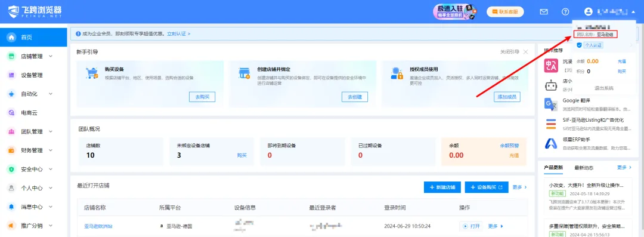Click the 自动化 robot sidebar icon
Viewport: 644px width, 237px height.
click(x=11, y=94)
